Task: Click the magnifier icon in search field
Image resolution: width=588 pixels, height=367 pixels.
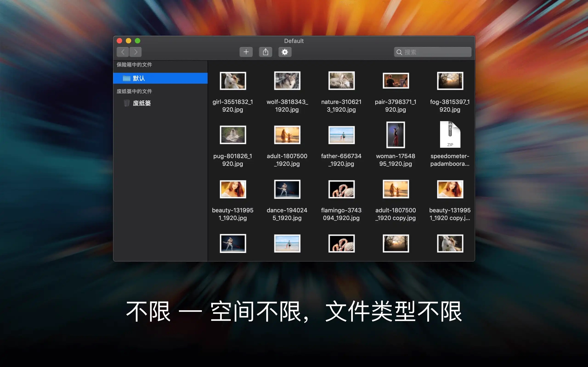Action: pyautogui.click(x=399, y=52)
